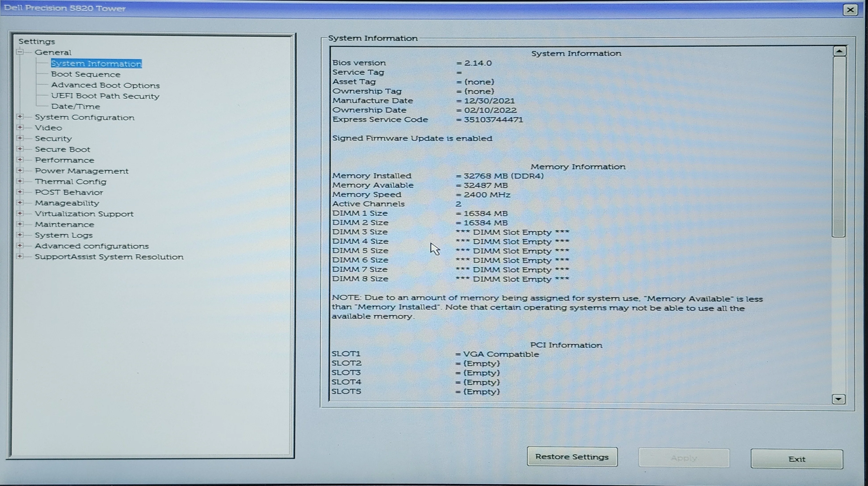The width and height of the screenshot is (868, 486).
Task: Click the Restore Settings button
Action: tap(572, 457)
